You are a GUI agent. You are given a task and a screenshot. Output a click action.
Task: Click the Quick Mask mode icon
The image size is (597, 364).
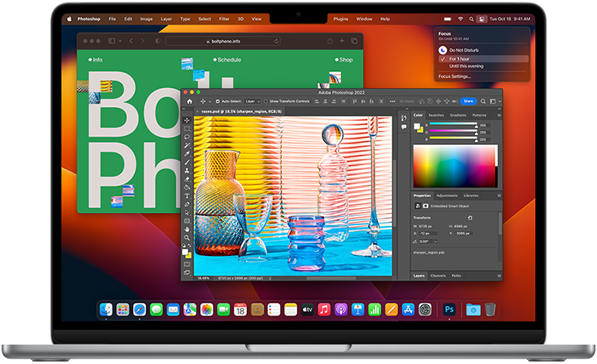pyautogui.click(x=187, y=264)
